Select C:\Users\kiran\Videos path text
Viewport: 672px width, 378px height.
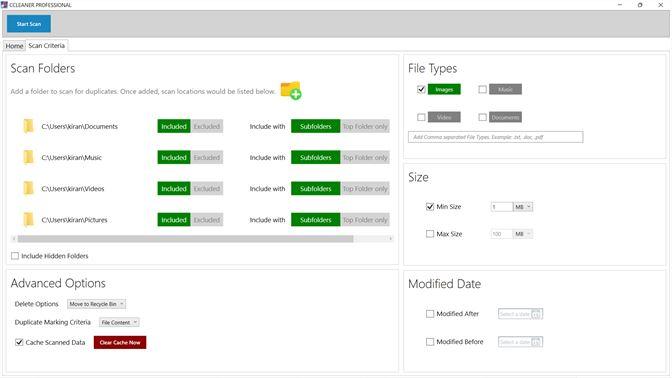click(x=72, y=189)
